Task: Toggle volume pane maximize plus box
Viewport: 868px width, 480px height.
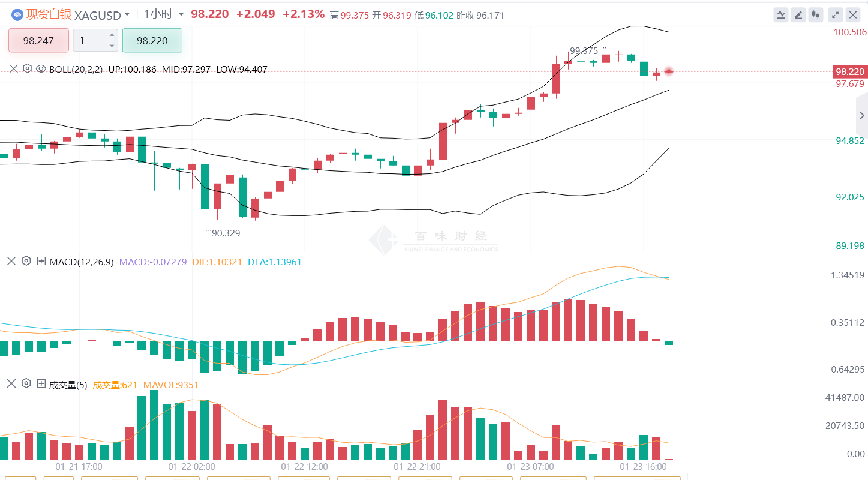Action: [41, 384]
